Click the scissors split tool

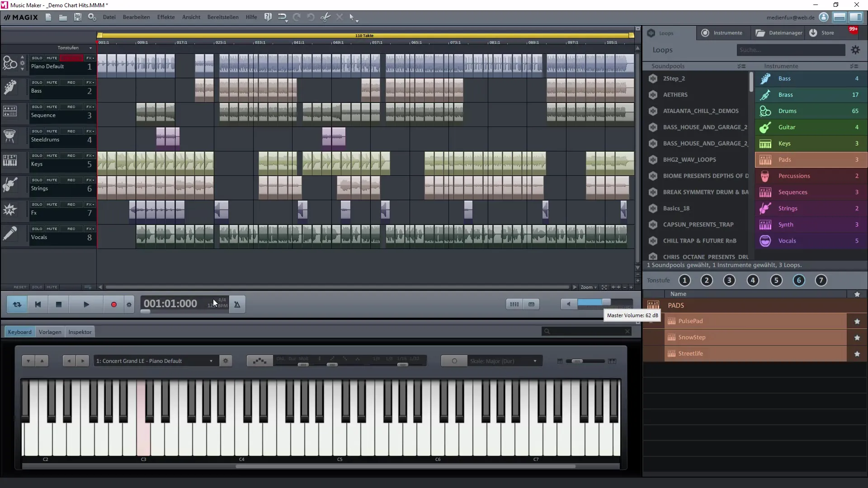(x=325, y=17)
